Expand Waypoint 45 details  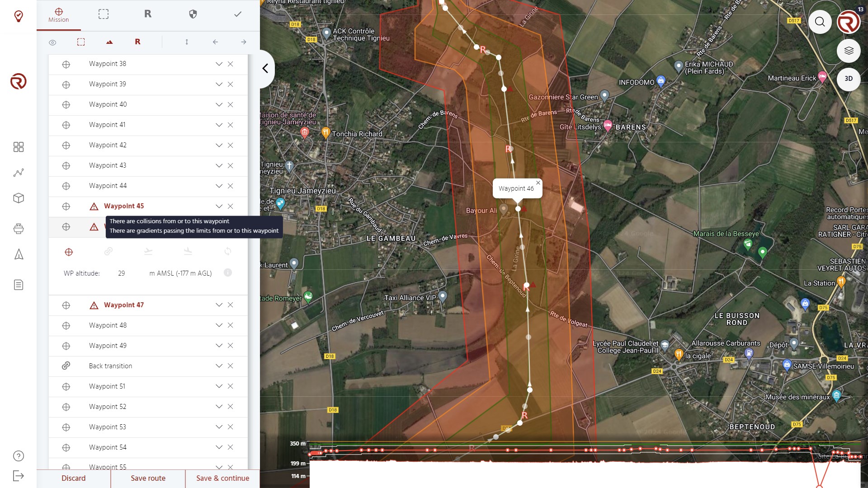tap(219, 206)
